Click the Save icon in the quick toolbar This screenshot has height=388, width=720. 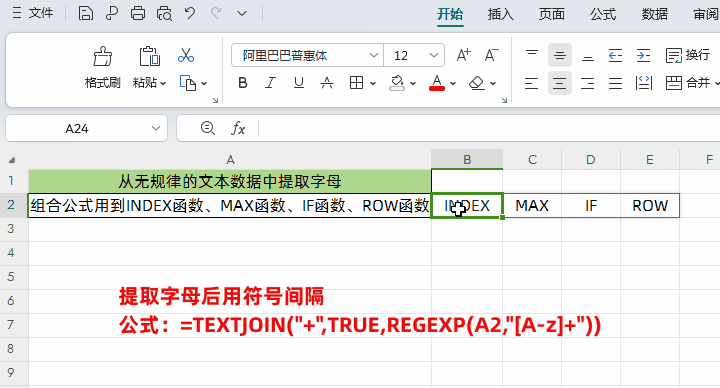(85, 14)
